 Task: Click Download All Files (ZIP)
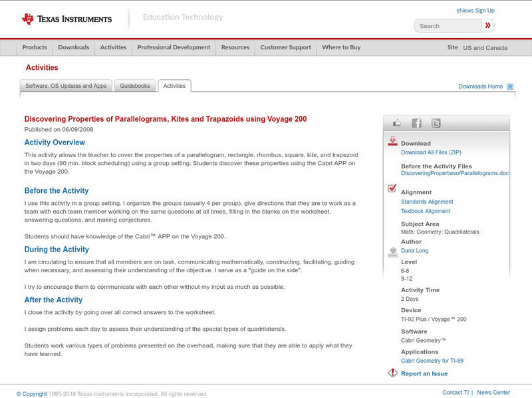coord(431,152)
